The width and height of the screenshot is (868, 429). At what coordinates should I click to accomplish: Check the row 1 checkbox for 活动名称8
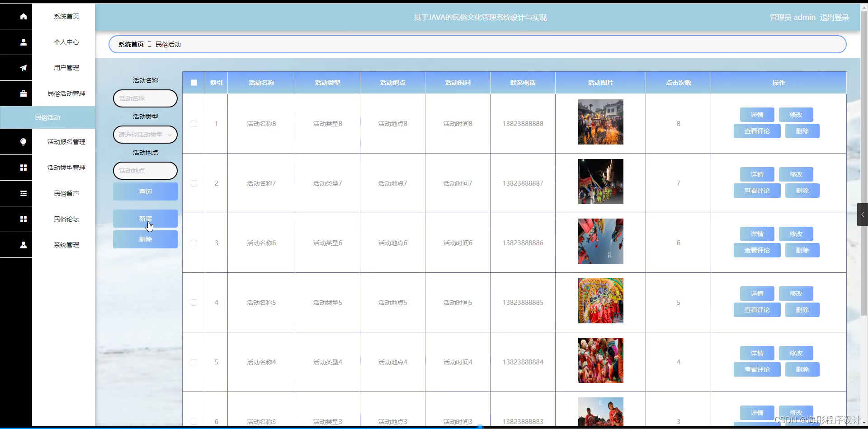[194, 124]
